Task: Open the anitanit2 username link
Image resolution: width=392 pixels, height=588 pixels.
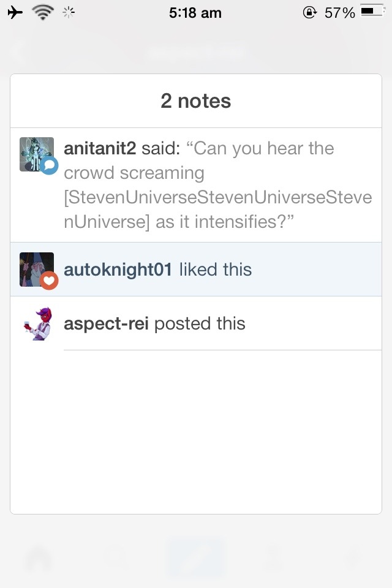Action: (100, 148)
